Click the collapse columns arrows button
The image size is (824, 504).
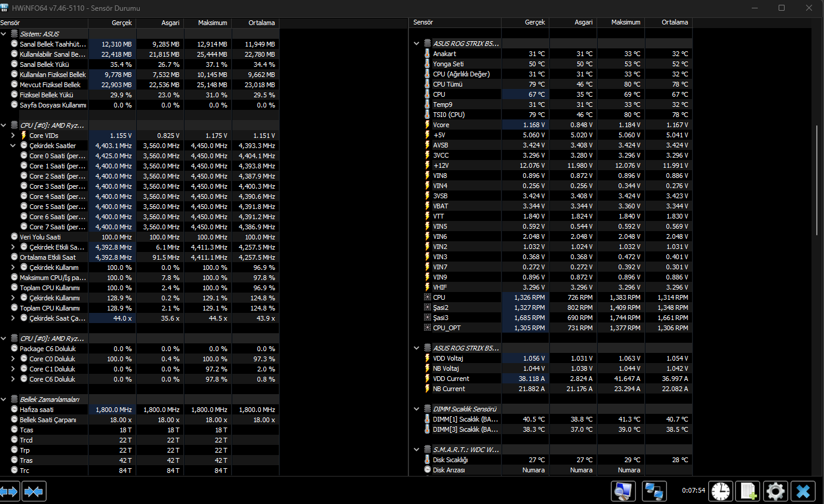tap(34, 491)
